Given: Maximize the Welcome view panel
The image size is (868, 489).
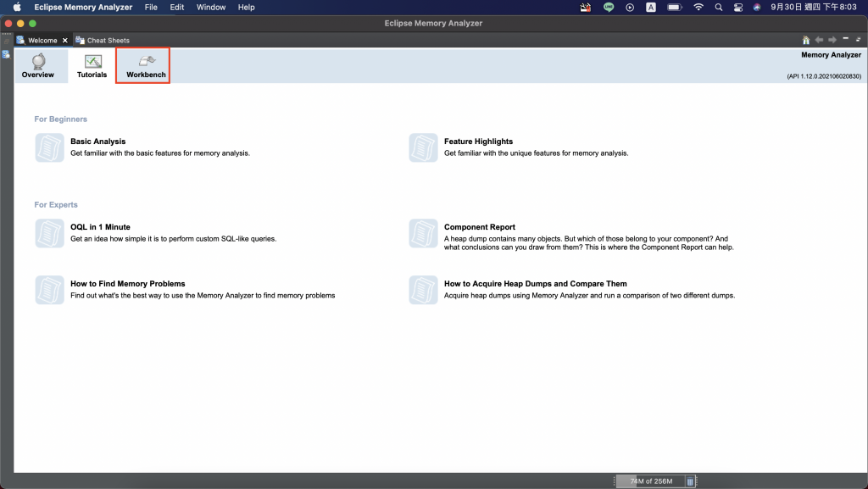Looking at the screenshot, I should [x=858, y=39].
